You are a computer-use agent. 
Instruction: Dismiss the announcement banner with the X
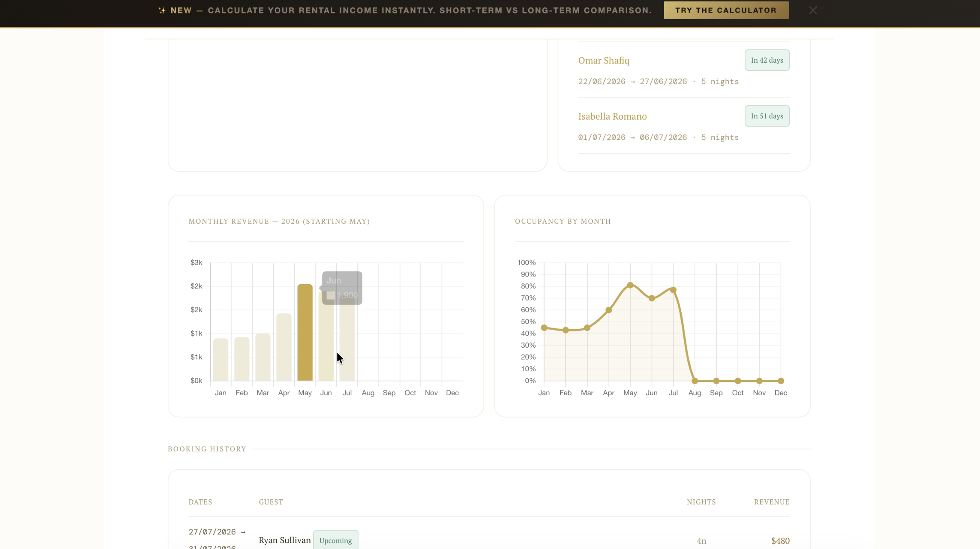pos(813,11)
